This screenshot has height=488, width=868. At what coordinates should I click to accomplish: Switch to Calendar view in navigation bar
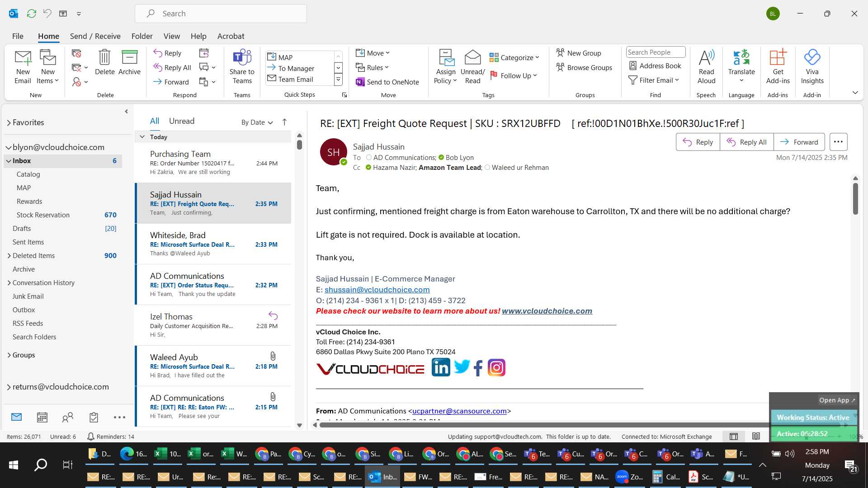[x=42, y=417]
